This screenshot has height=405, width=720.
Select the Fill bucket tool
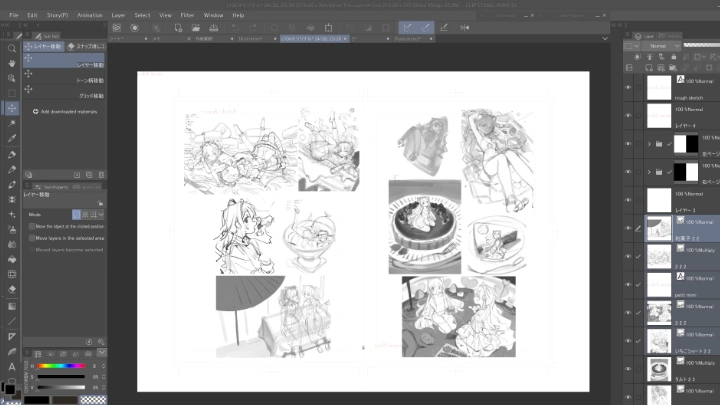(12, 259)
